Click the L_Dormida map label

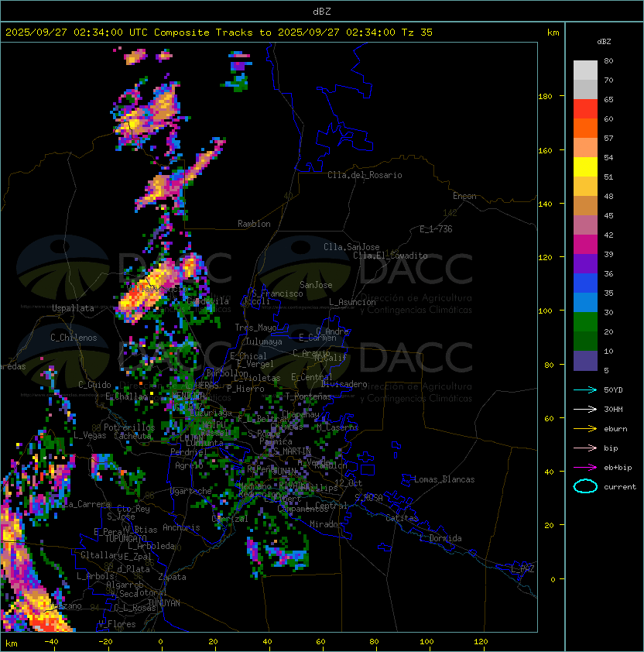coord(440,538)
